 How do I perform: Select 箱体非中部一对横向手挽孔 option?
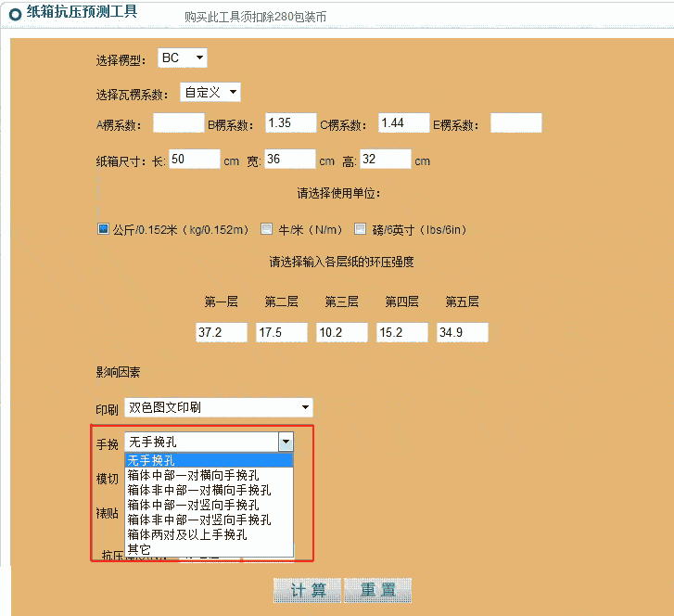coord(209,490)
